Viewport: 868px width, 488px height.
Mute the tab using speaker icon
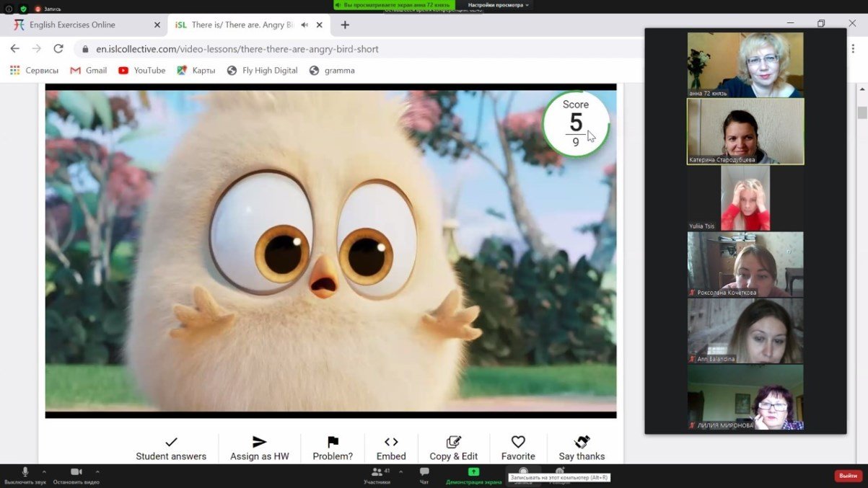[304, 25]
